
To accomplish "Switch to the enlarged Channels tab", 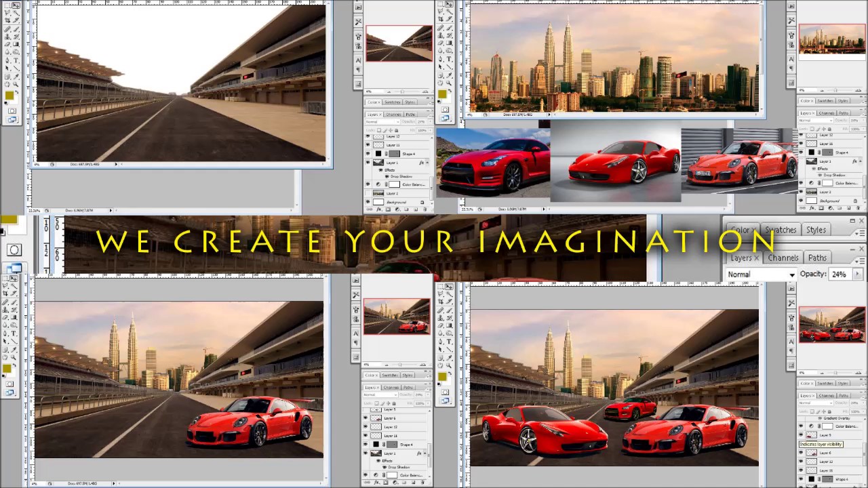I will click(x=783, y=258).
